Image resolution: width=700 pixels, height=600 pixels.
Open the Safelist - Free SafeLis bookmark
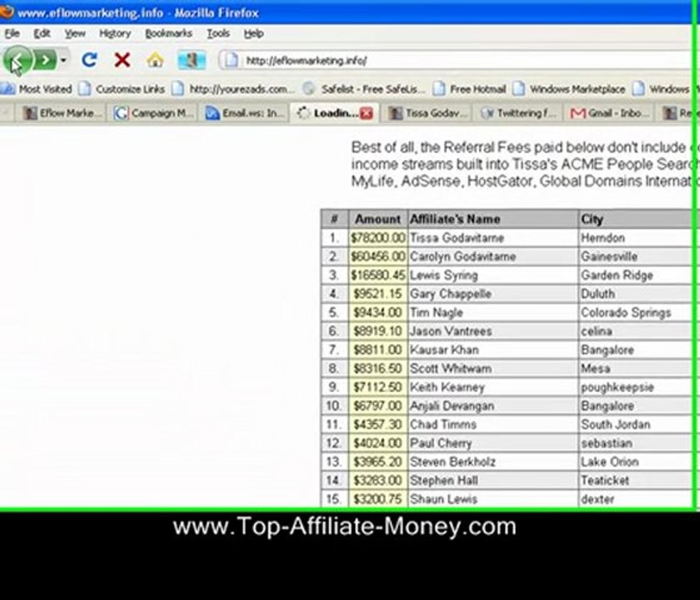[x=364, y=89]
